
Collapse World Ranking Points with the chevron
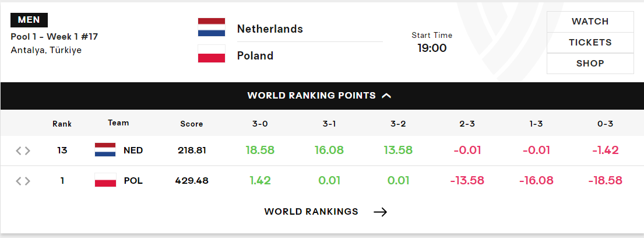386,96
